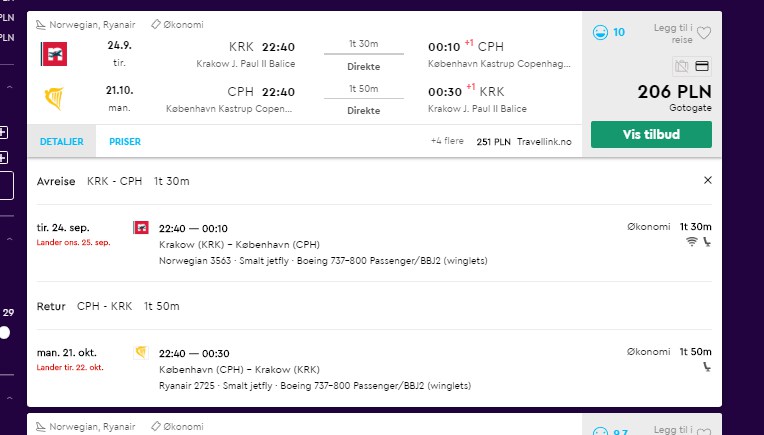Screen dimensions: 764x435
Task: Collapse the upper sidebar filter section chevron
Action: click(9, 87)
